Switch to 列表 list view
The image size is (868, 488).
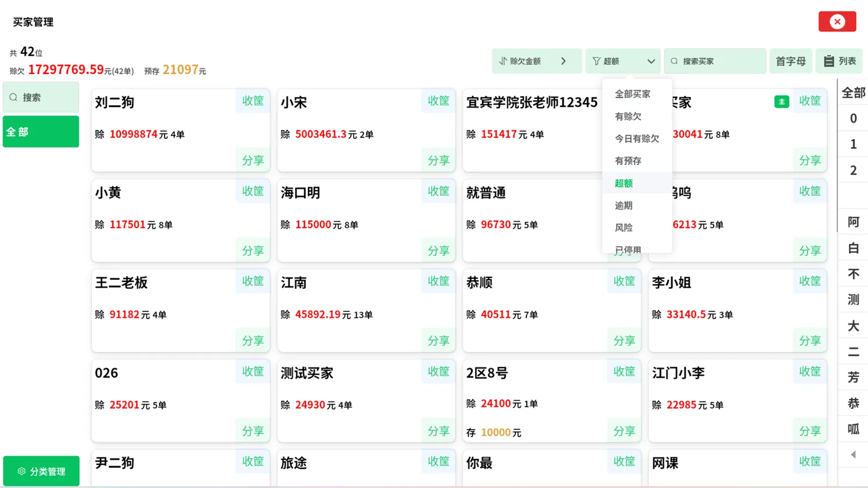point(839,61)
